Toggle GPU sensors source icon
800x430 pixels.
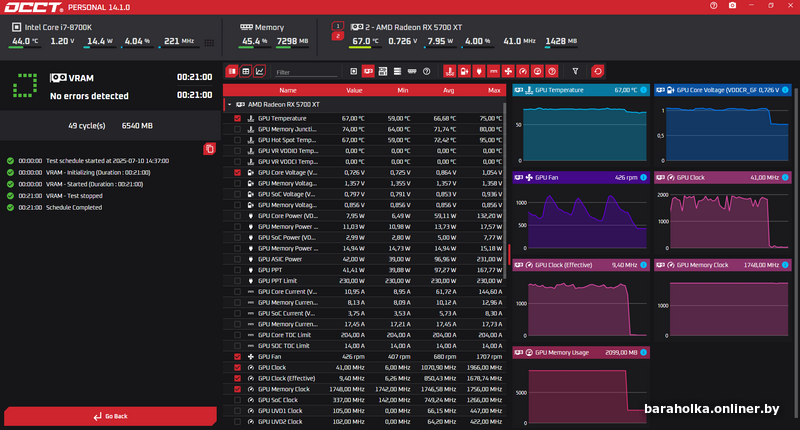click(368, 71)
